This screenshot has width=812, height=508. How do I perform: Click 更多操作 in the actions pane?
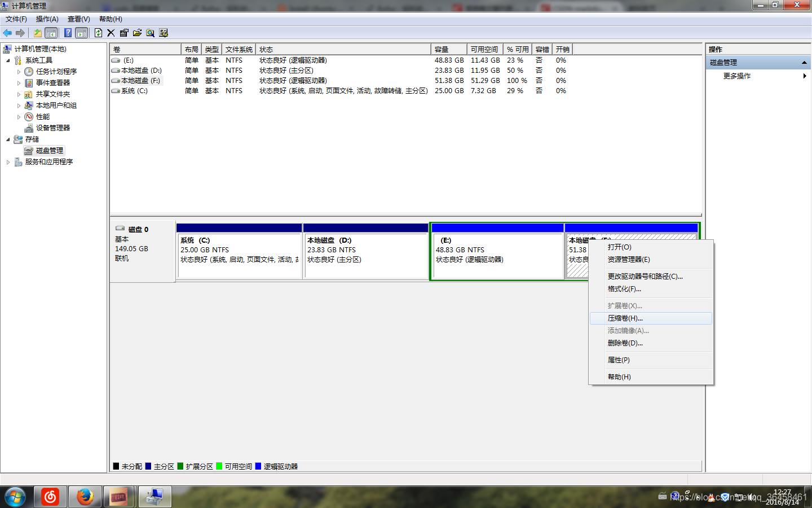pyautogui.click(x=737, y=76)
